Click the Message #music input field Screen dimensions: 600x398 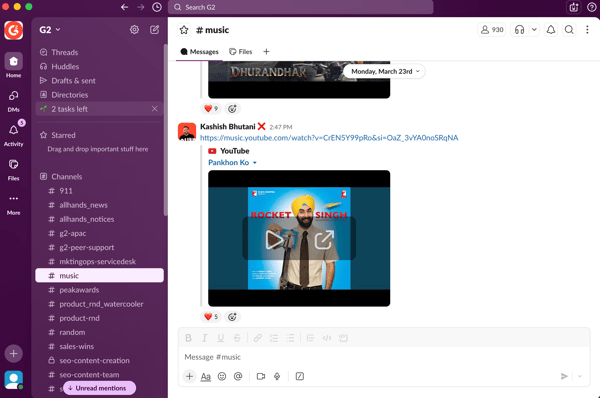click(384, 357)
